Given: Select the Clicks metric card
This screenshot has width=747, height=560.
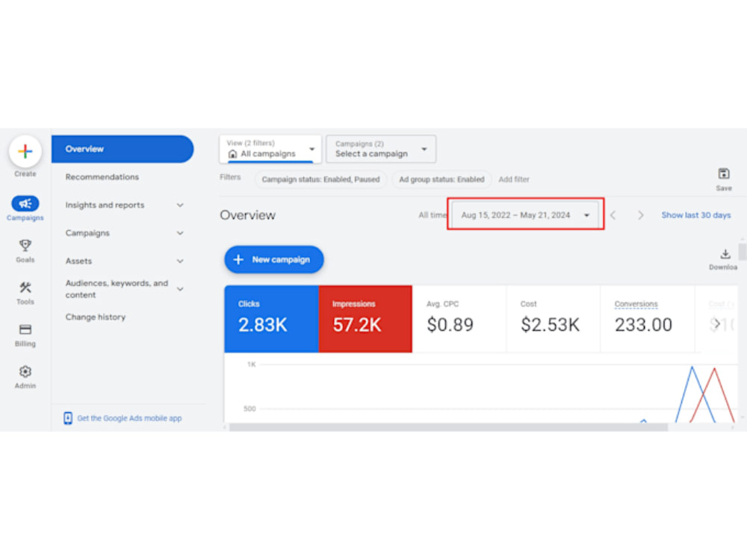Looking at the screenshot, I should point(271,319).
